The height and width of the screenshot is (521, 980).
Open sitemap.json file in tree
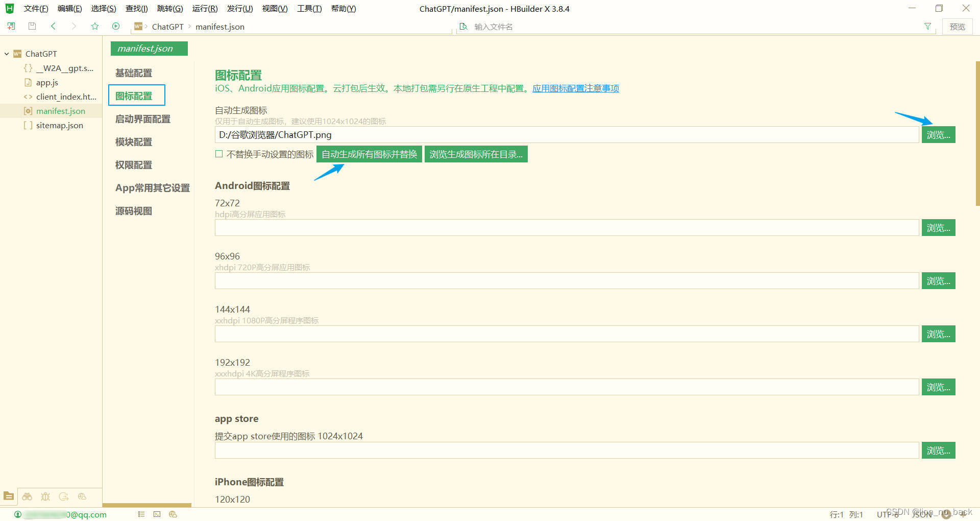click(59, 125)
